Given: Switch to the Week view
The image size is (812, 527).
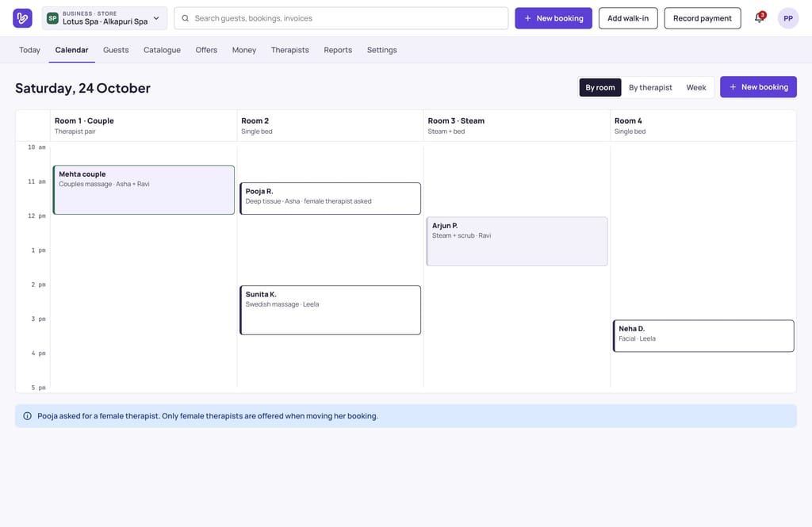Looking at the screenshot, I should tap(695, 87).
